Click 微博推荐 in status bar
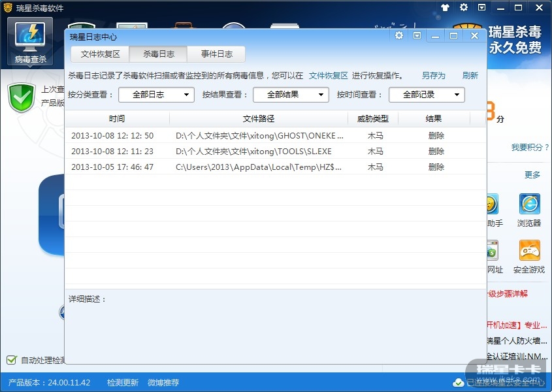The height and width of the screenshot is (392, 552). (x=163, y=382)
